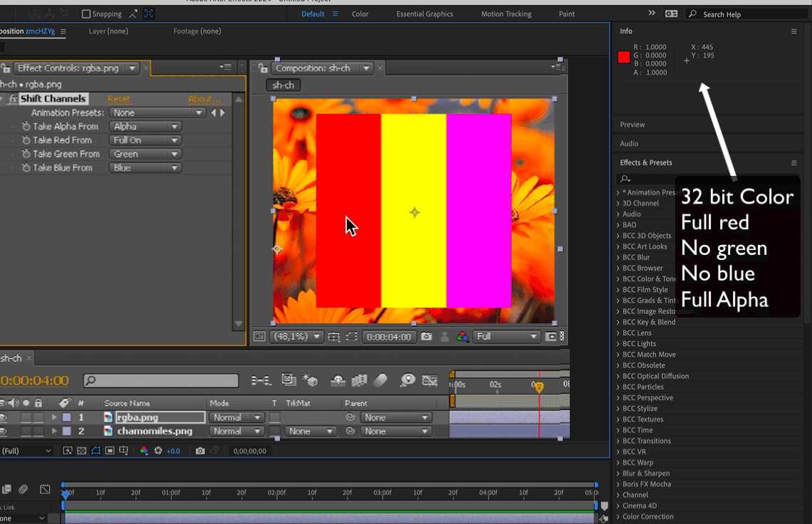Enable motion blur icon in timeline
The width and height of the screenshot is (812, 524).
pos(380,381)
